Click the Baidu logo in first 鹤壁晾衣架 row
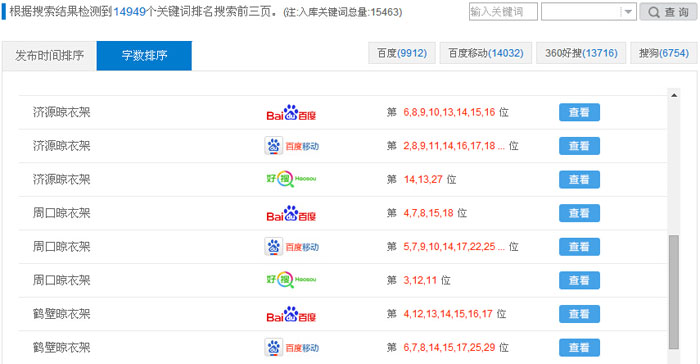Screen dimensions: 700x364 pyautogui.click(x=291, y=314)
